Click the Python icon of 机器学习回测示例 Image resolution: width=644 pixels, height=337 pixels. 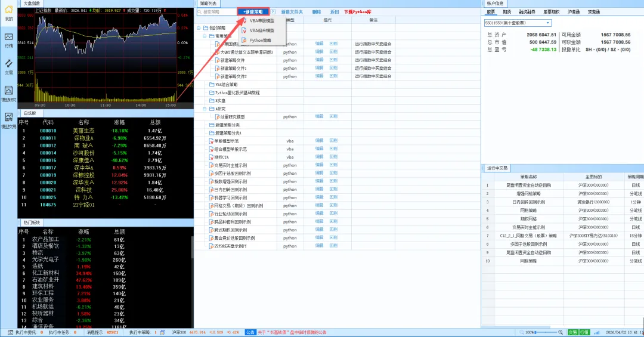coord(212,197)
